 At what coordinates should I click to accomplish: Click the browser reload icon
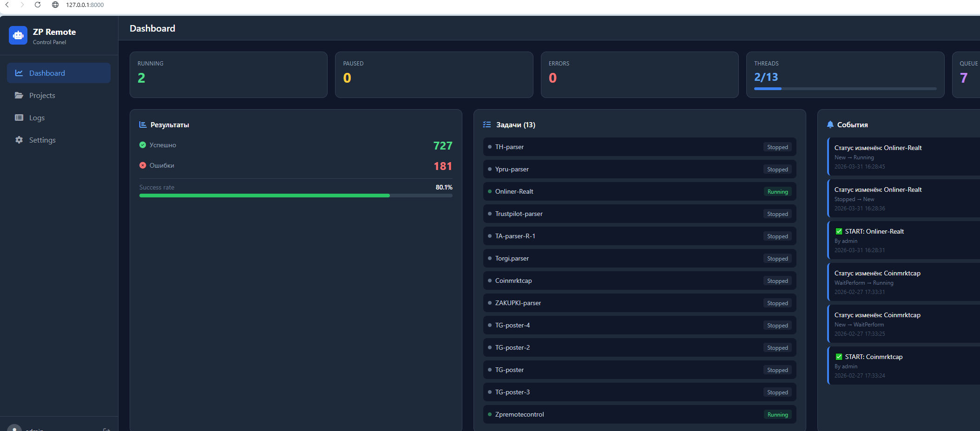point(38,5)
